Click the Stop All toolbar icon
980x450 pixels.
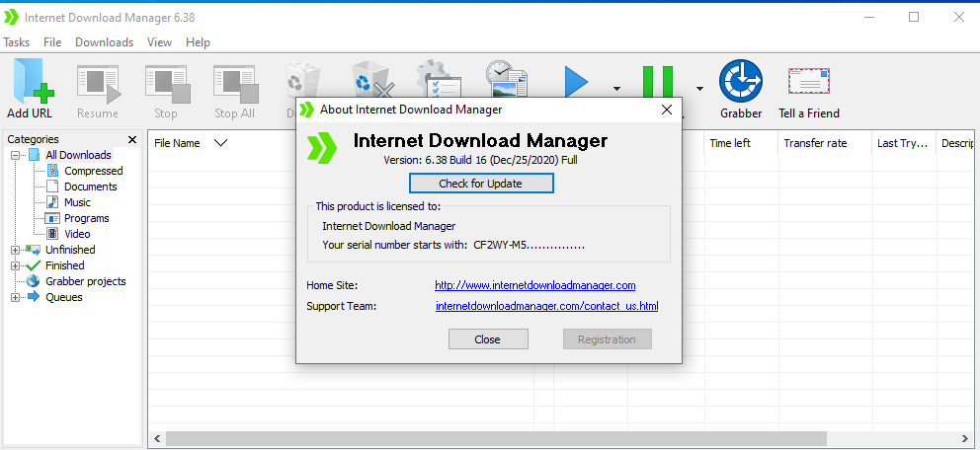[235, 85]
